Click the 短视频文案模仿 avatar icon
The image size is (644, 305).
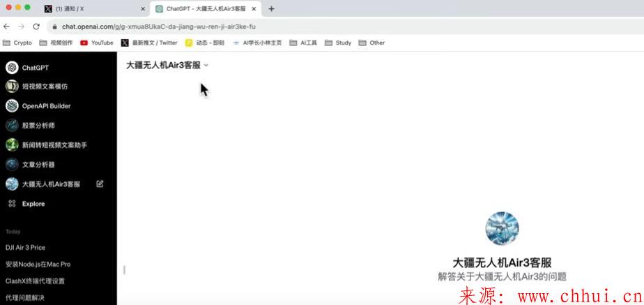coord(12,87)
